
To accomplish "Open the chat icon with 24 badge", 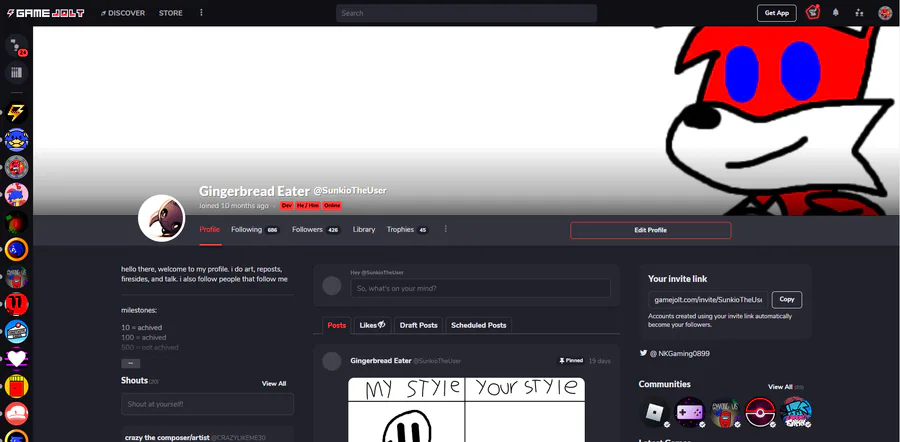I will pos(16,45).
